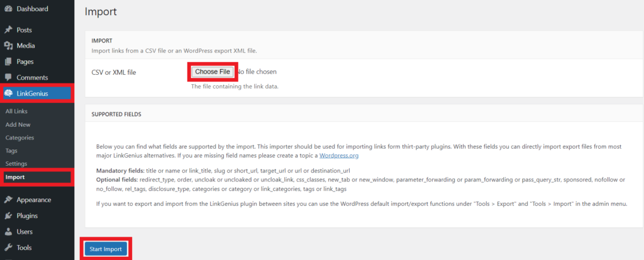This screenshot has height=260, width=644.
Task: Open Add New link submenu item
Action: [x=18, y=125]
